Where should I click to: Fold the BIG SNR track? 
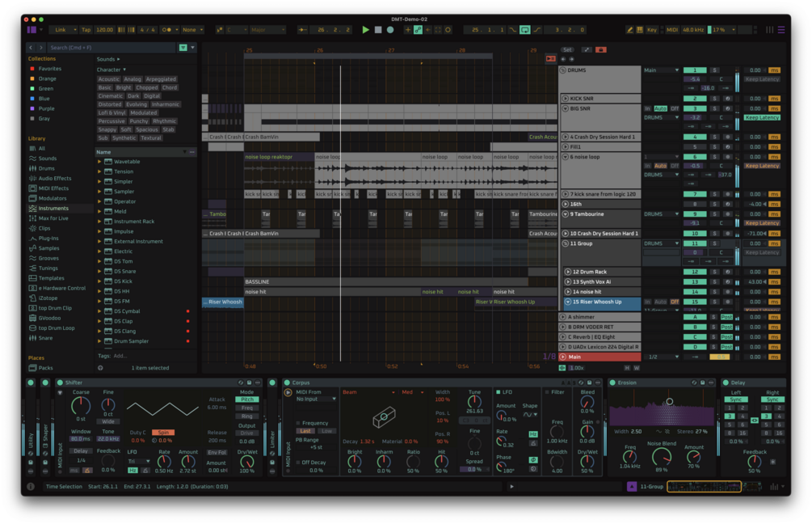tap(566, 109)
